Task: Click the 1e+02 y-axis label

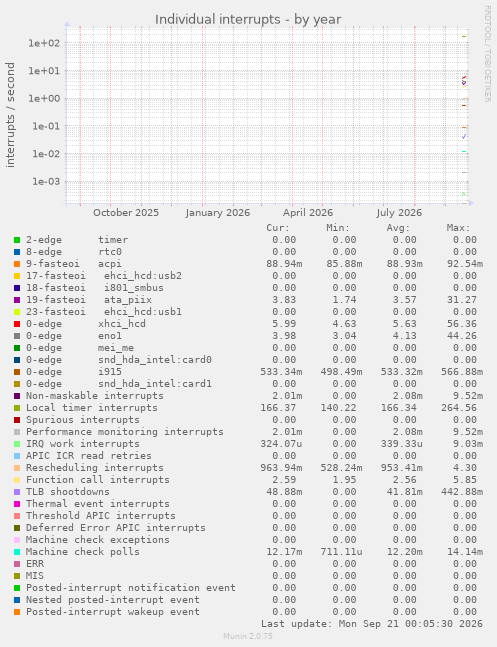Action: pyautogui.click(x=44, y=43)
